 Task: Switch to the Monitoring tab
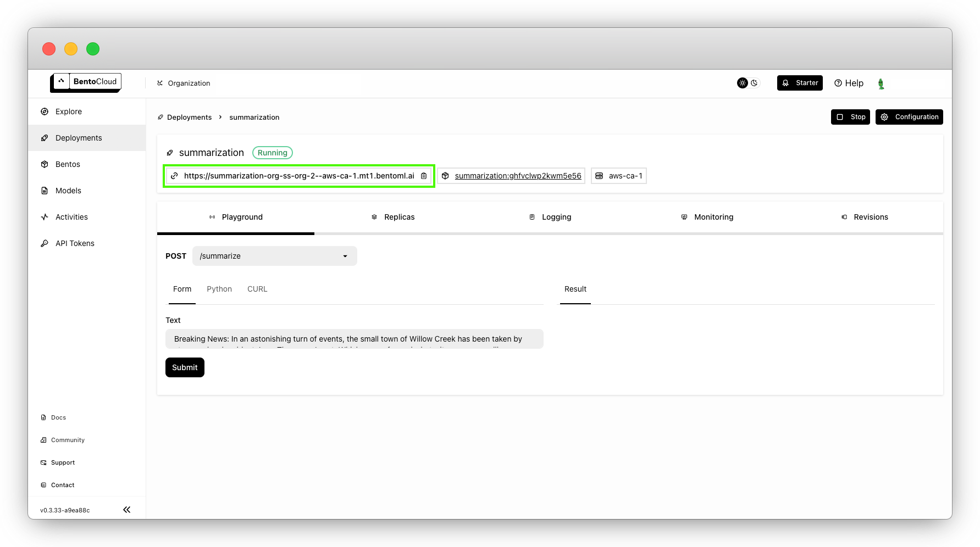pos(707,217)
